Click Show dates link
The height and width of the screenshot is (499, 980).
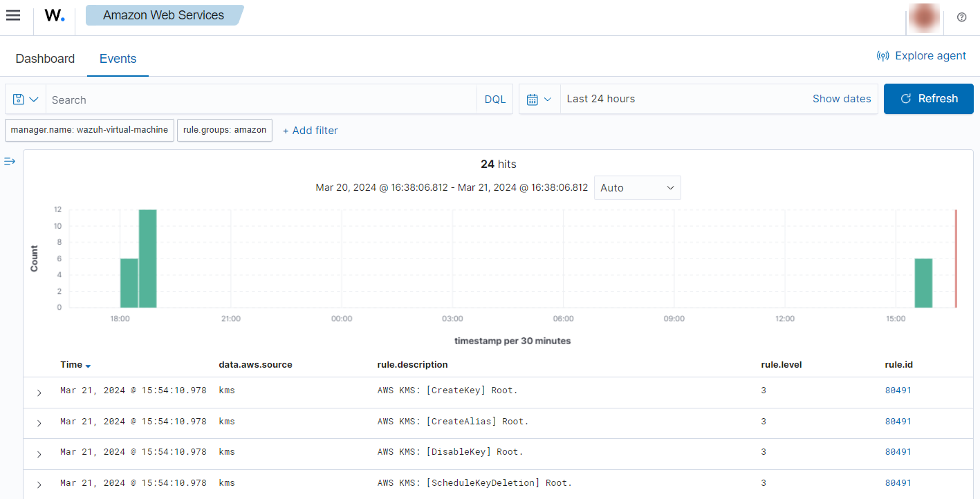click(x=841, y=99)
